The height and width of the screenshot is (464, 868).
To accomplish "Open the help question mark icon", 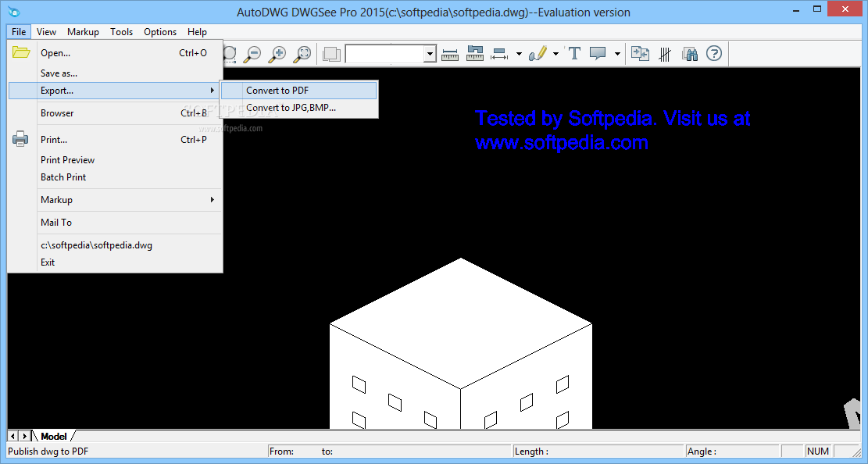I will (714, 54).
